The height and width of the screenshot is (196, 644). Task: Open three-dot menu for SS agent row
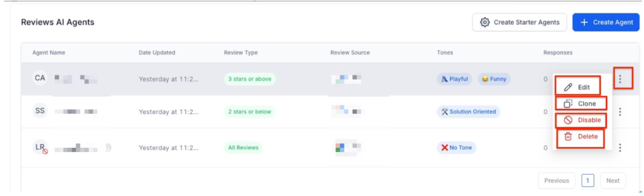pos(620,112)
